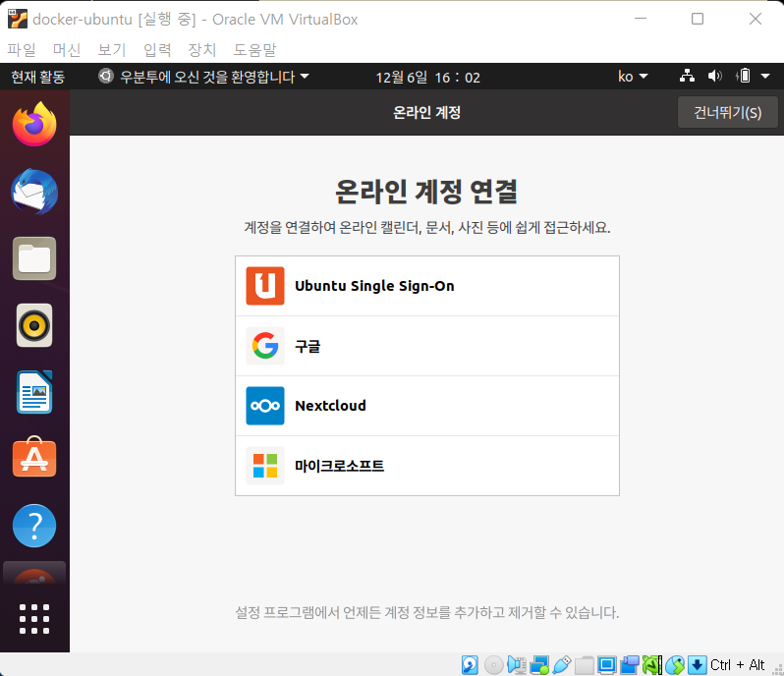
Task: Click 현재 활동 activities button
Action: (38, 77)
